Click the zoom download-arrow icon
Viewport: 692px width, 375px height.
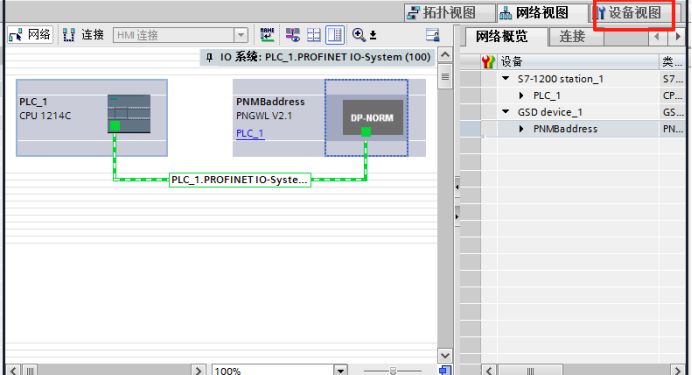click(x=373, y=35)
